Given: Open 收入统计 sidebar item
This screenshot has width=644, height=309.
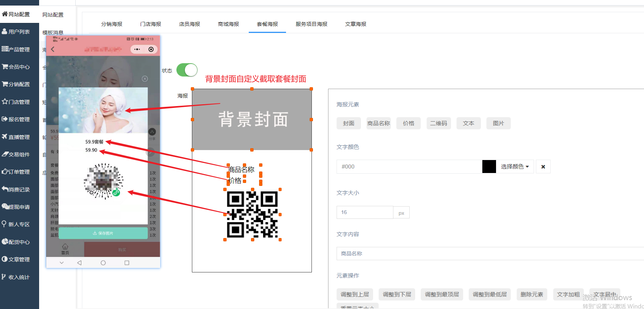Looking at the screenshot, I should pos(16,277).
